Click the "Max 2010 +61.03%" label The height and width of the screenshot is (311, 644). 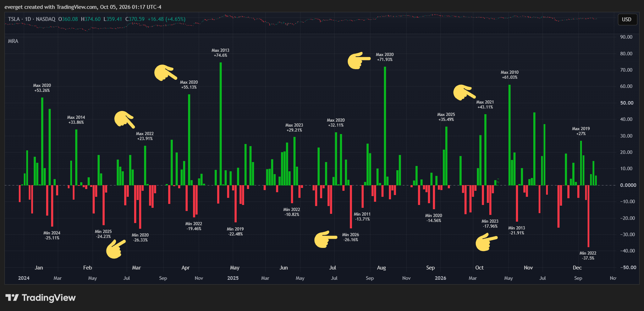point(510,75)
